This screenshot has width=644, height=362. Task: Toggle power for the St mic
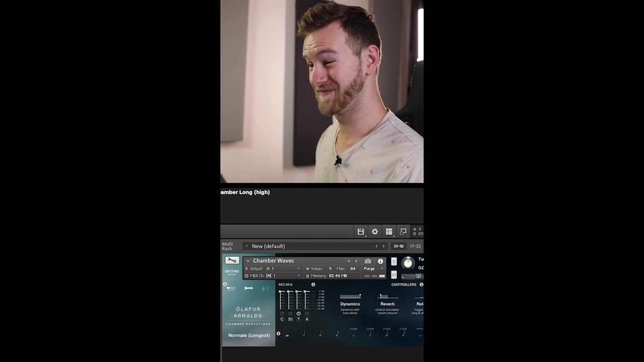[290, 313]
